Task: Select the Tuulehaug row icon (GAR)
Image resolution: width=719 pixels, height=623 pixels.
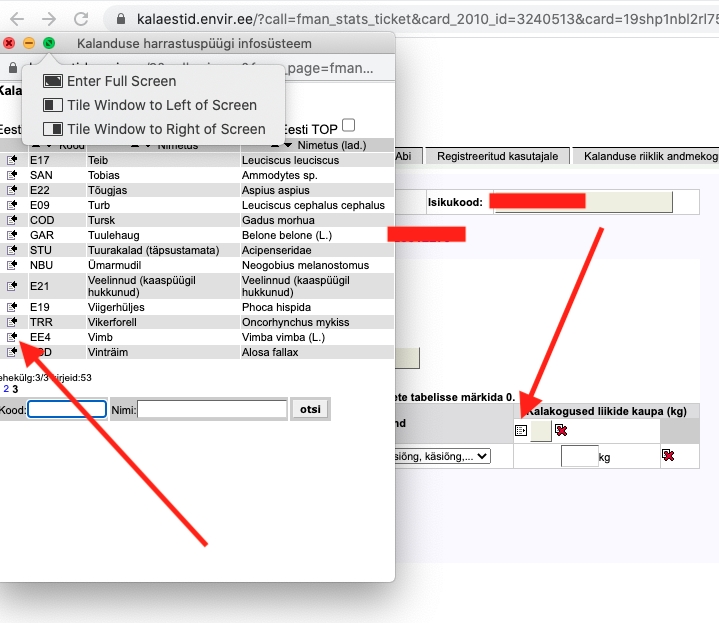Action: pos(12,235)
